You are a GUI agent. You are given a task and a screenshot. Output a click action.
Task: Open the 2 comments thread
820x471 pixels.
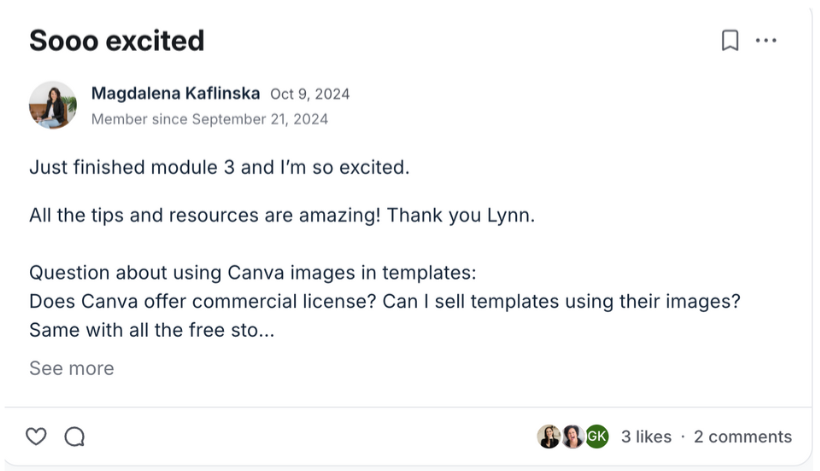742,436
